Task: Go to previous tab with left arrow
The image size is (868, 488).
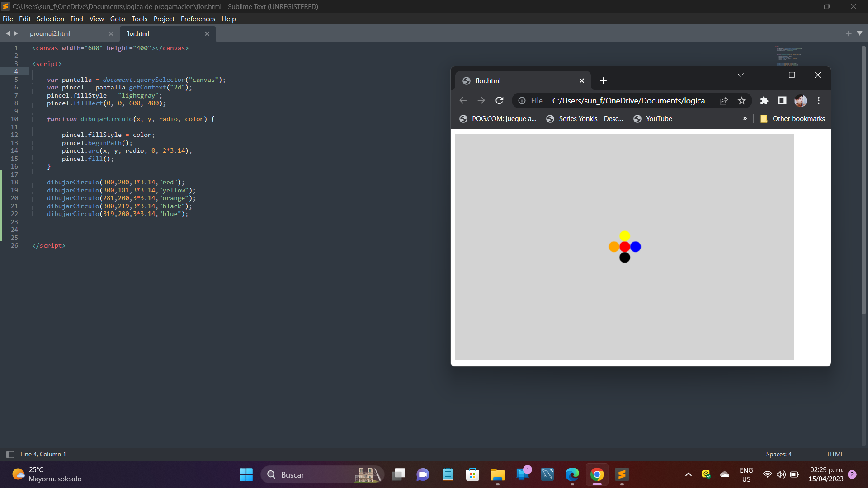Action: point(8,33)
